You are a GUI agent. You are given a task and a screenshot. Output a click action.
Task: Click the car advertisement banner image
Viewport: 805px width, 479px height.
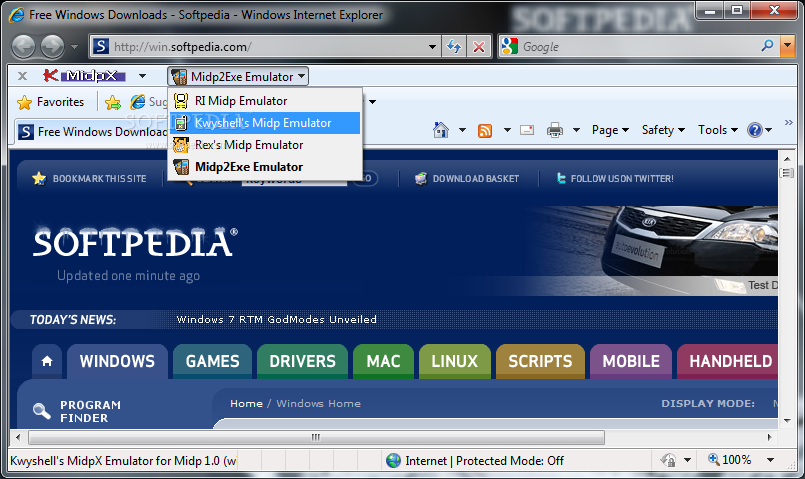click(x=652, y=251)
